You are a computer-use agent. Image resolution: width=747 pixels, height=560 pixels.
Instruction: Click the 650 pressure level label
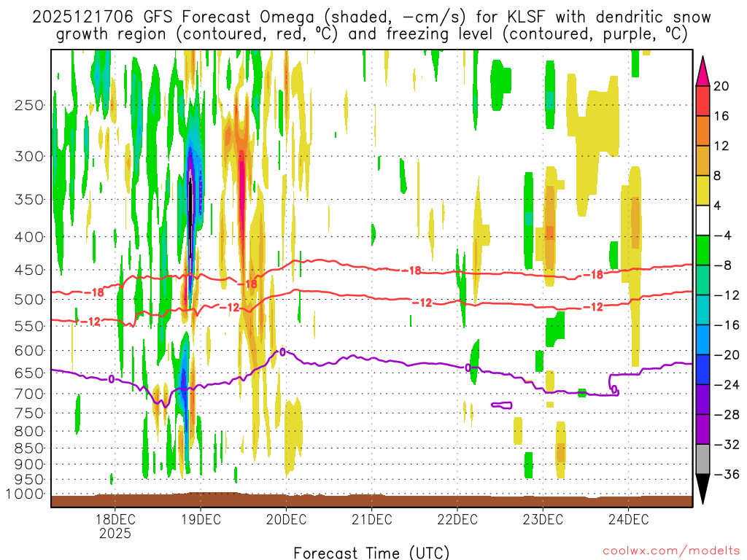coord(29,373)
